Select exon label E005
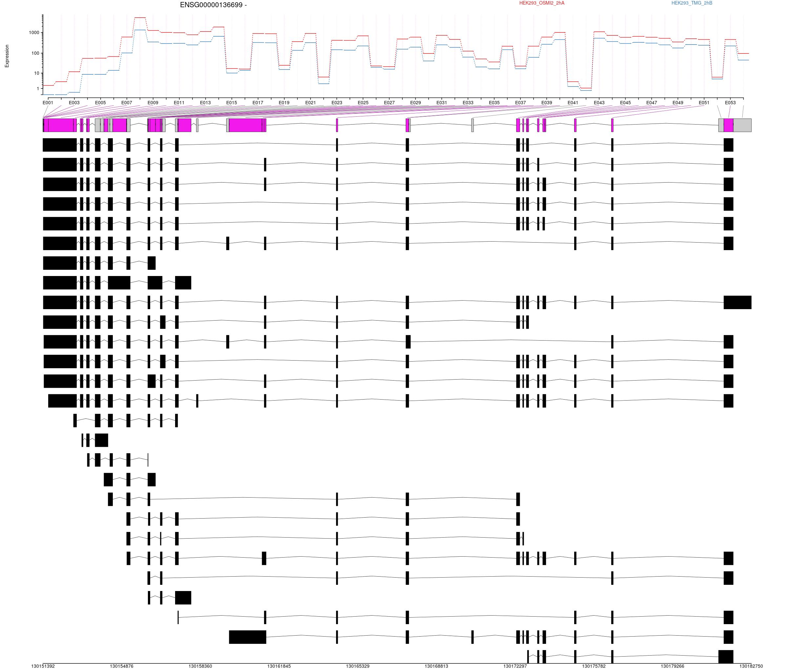The image size is (787, 672). coord(100,103)
